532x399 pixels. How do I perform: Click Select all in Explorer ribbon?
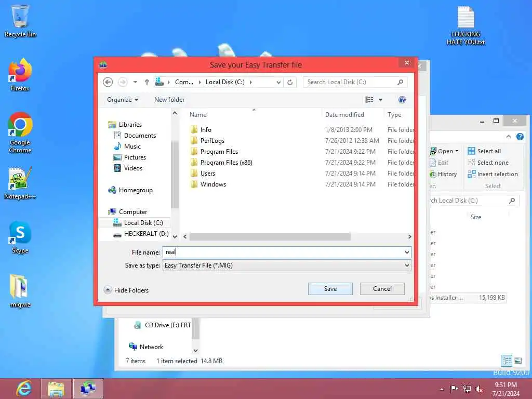[484, 151]
